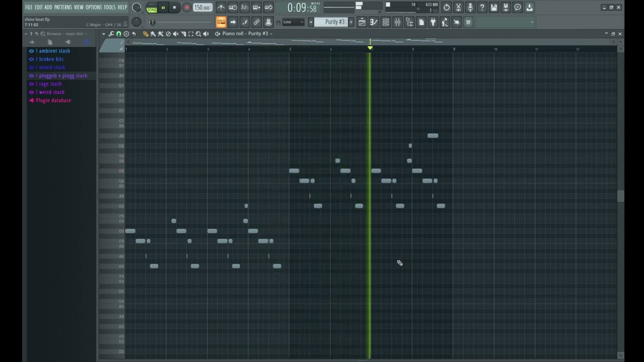Open the Channel rack icon
Screen dimensions: 644x362
[385, 22]
